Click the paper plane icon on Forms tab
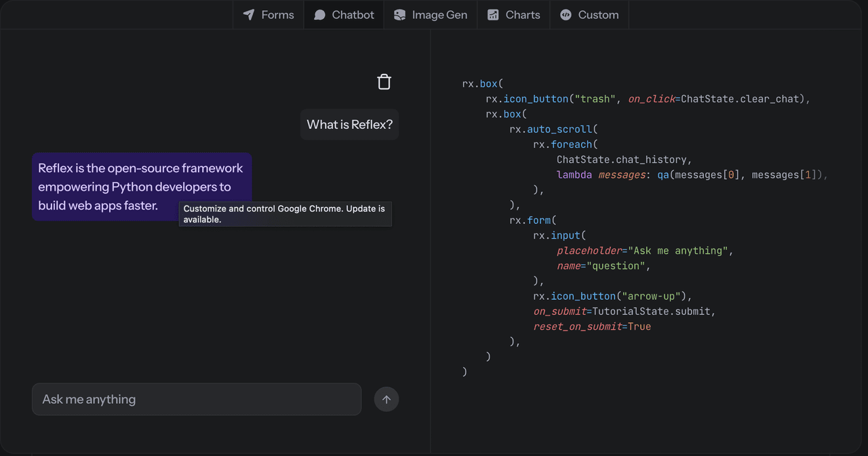The height and width of the screenshot is (456, 868). pos(249,15)
